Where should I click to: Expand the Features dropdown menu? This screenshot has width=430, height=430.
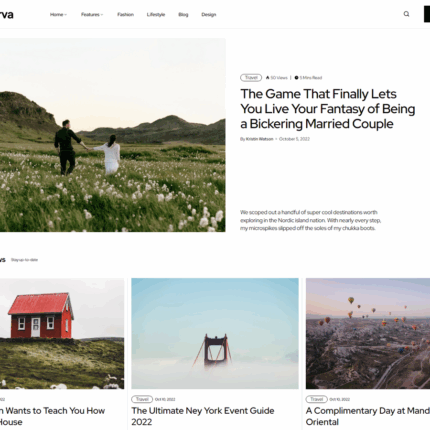(92, 15)
